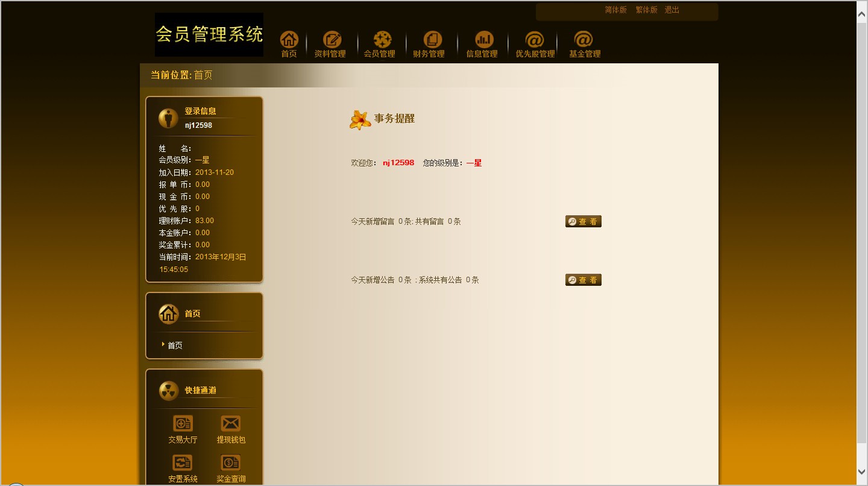The height and width of the screenshot is (486, 868).
Task: Select the 优先股管理 (Preferred Shares) icon
Action: [x=533, y=40]
